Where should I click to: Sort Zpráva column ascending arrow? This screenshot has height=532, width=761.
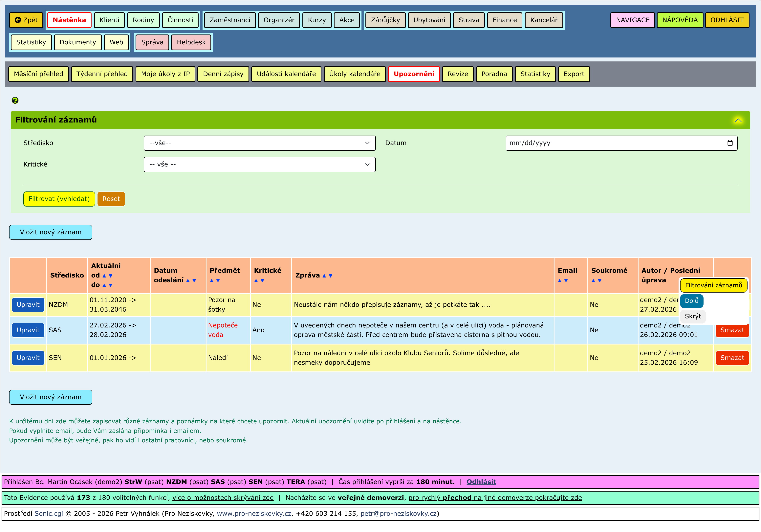tap(324, 276)
